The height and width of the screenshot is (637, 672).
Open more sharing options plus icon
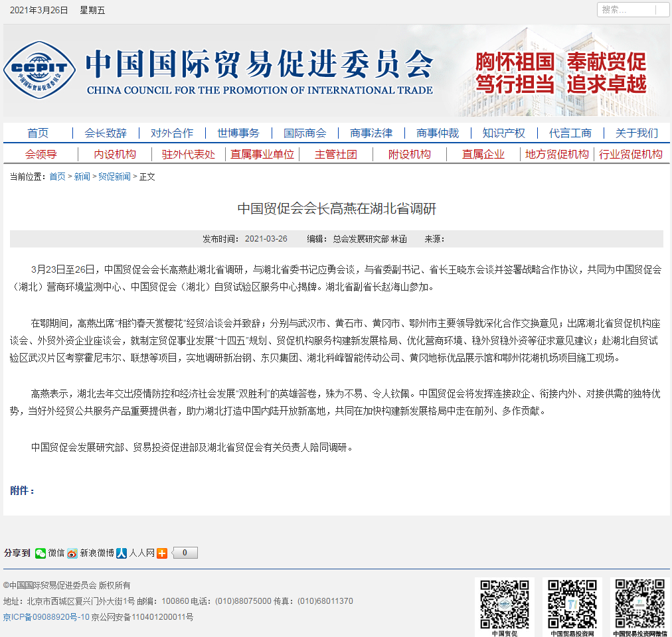[x=162, y=553]
